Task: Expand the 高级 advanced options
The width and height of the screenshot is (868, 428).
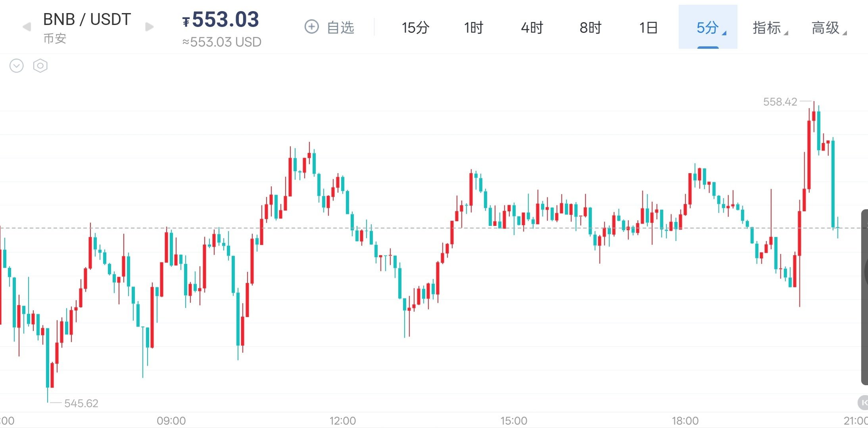Action: [x=829, y=28]
